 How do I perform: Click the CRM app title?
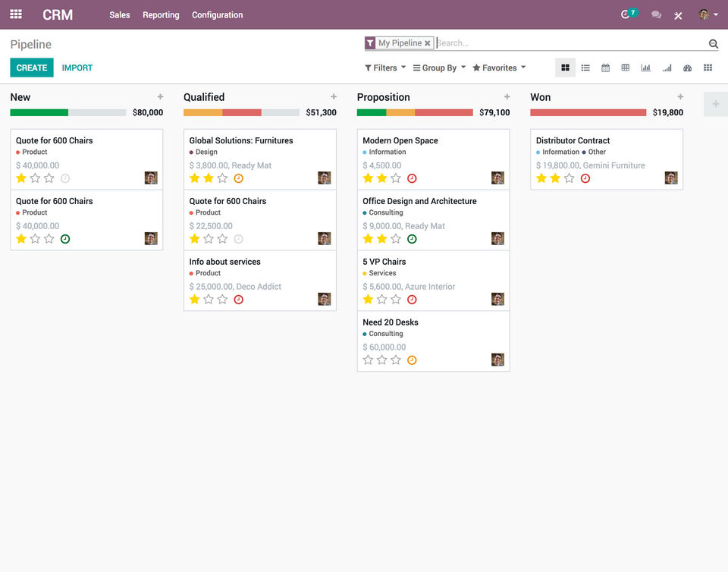click(x=58, y=15)
